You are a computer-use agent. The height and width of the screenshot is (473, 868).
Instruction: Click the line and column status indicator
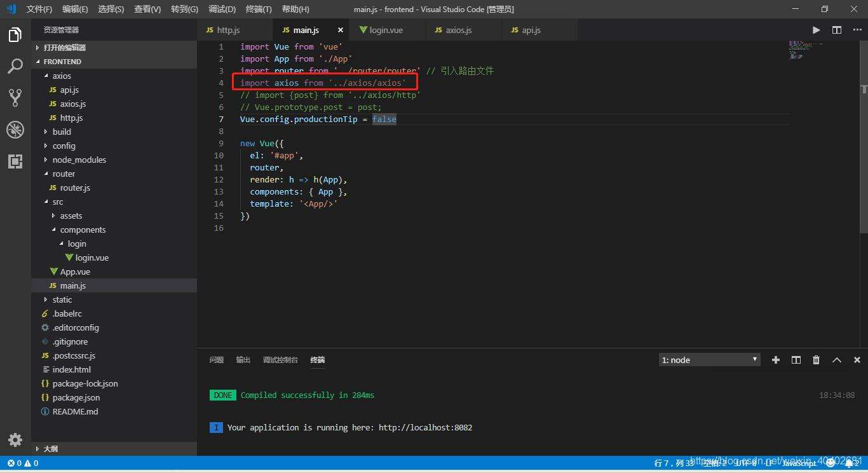[x=674, y=463]
